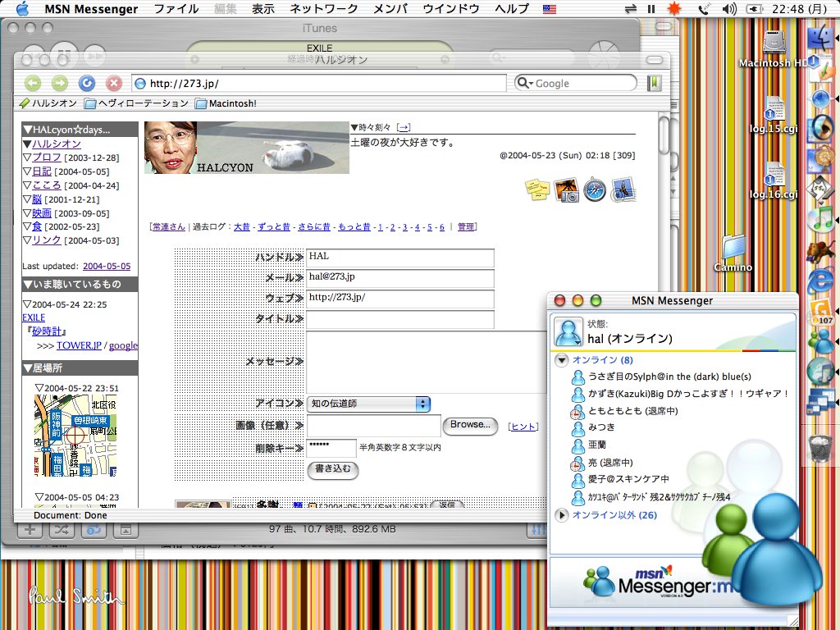Viewport: 840px width, 630px height.
Task: Open the MSN status avatar dropdown
Action: click(x=568, y=331)
